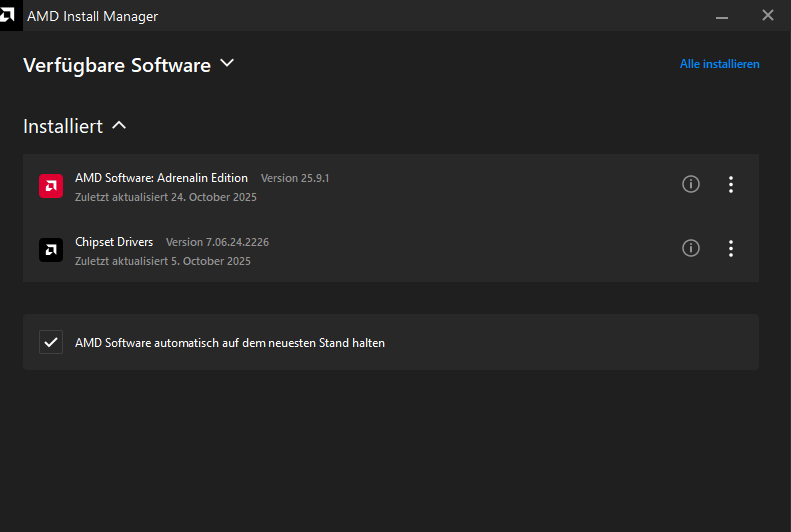
Task: Click the black Chipset Drivers icon
Action: pos(51,250)
